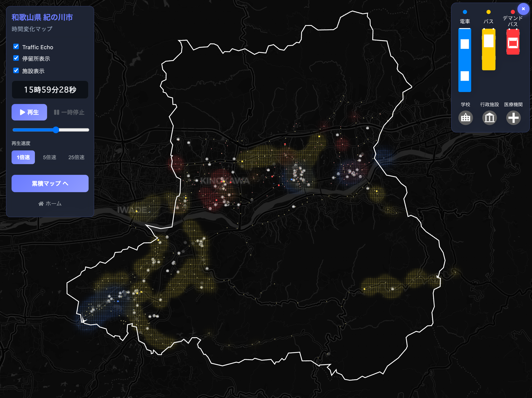532x398 pixels.
Task: Select 25倍速 playback speed
Action: pyautogui.click(x=76, y=157)
